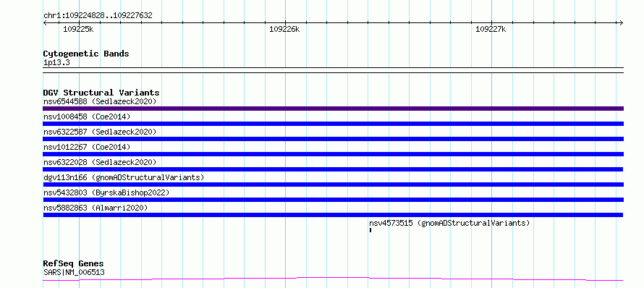Click the nsv6322587 (Sedlazeck2020) label

click(x=100, y=132)
